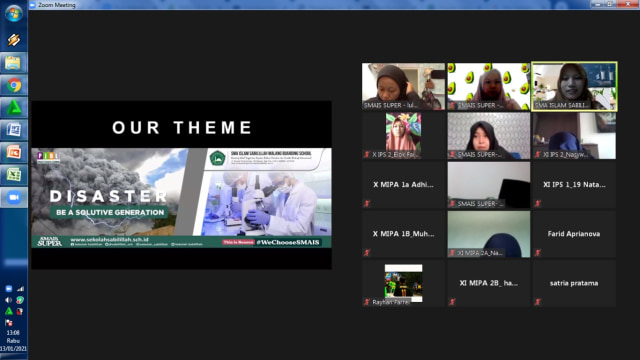Open Google Chrome from the taskbar
Viewport: 640px width, 360px height.
tap(13, 85)
